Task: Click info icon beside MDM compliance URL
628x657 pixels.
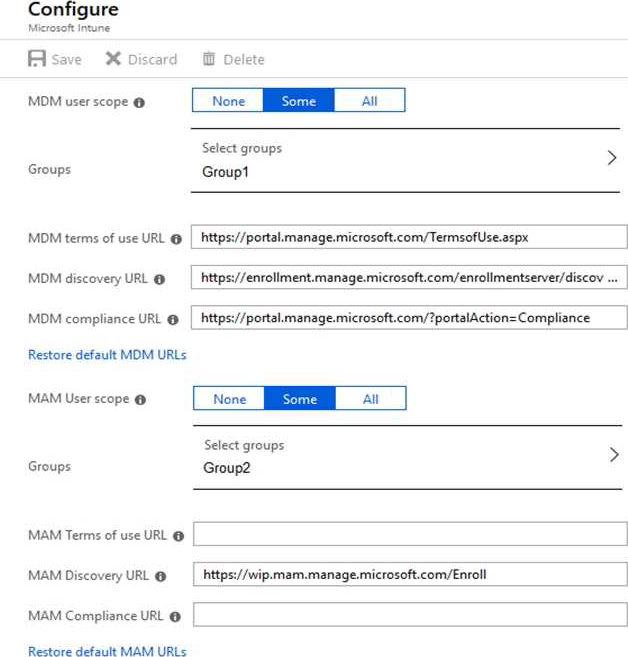Action: click(x=173, y=320)
